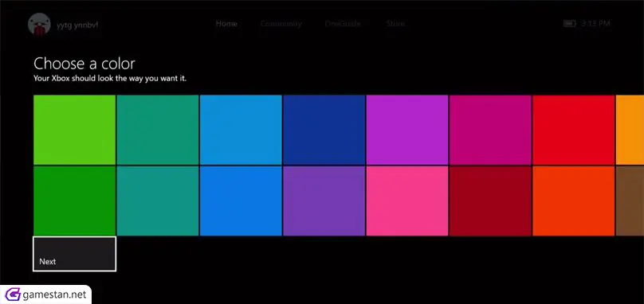The width and height of the screenshot is (644, 304).
Task: Click the Next button
Action: 74,254
